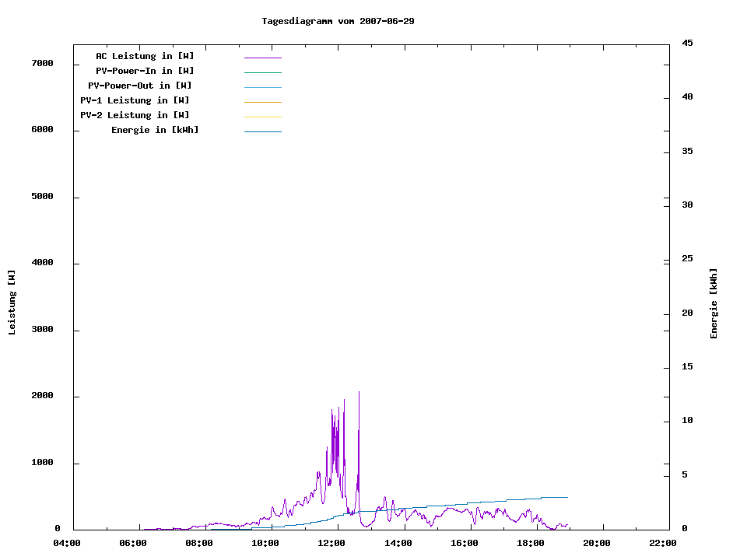The image size is (747, 560).
Task: Click the right end of the blue energy curve
Action: [566, 497]
